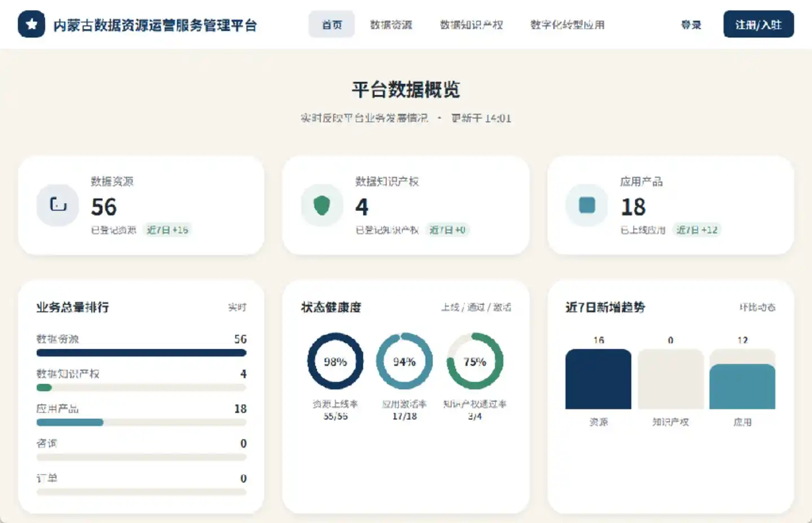Click the 环比动态 label
Image resolution: width=812 pixels, height=523 pixels.
(757, 307)
